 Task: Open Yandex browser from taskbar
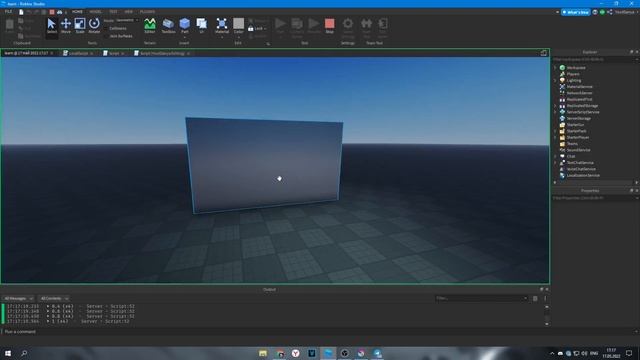point(296,353)
